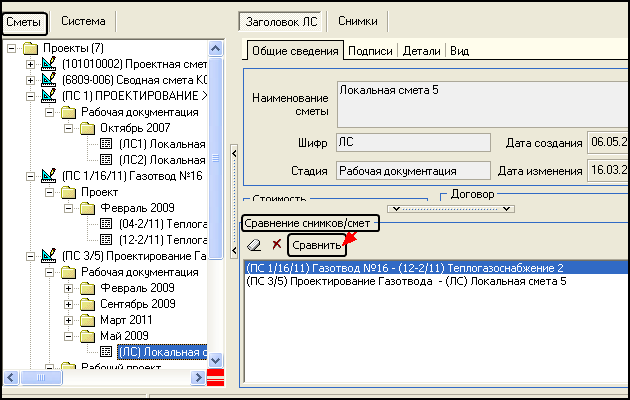Click the eraser clear icon beside Сравнить
630x400 pixels.
[254, 245]
